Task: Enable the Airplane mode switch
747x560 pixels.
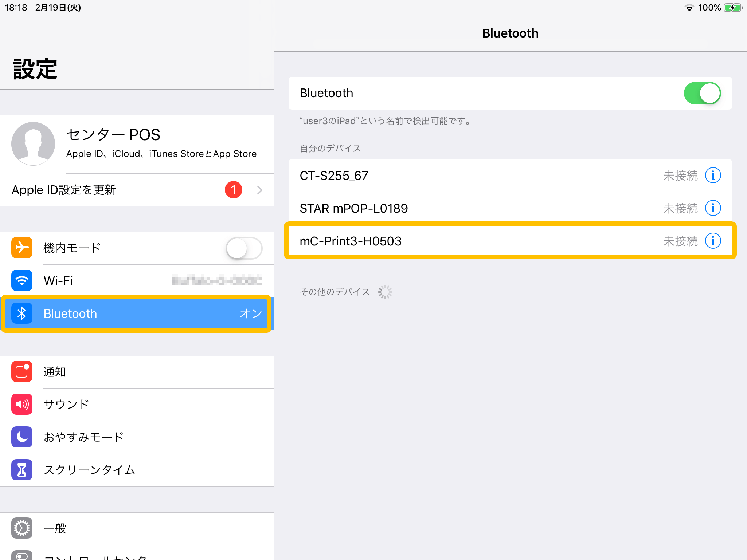Action: pyautogui.click(x=244, y=248)
